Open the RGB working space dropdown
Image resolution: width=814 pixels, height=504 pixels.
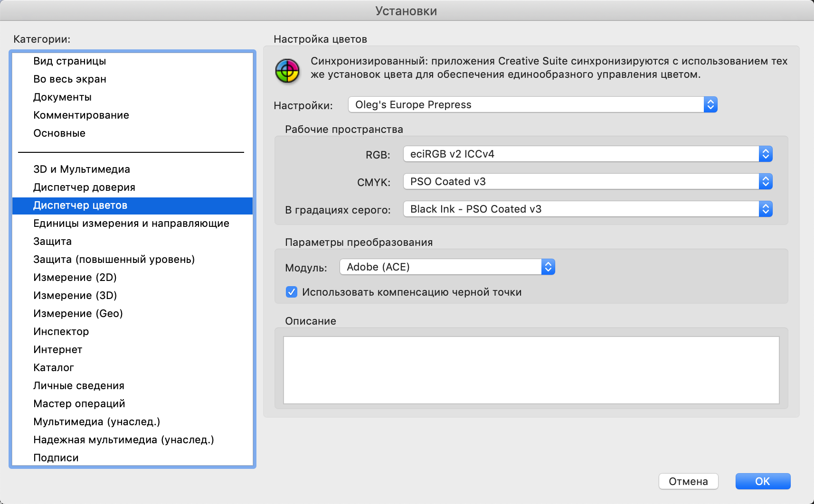(588, 154)
